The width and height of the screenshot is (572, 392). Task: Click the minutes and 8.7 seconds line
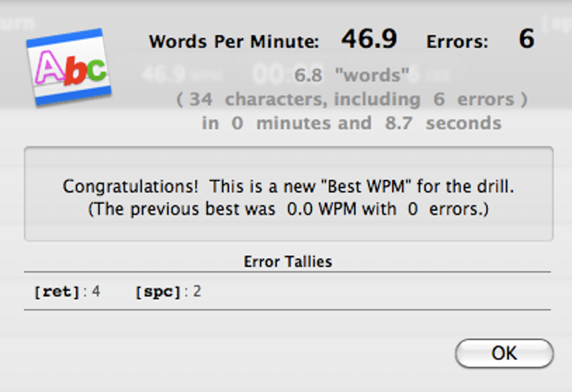352,123
